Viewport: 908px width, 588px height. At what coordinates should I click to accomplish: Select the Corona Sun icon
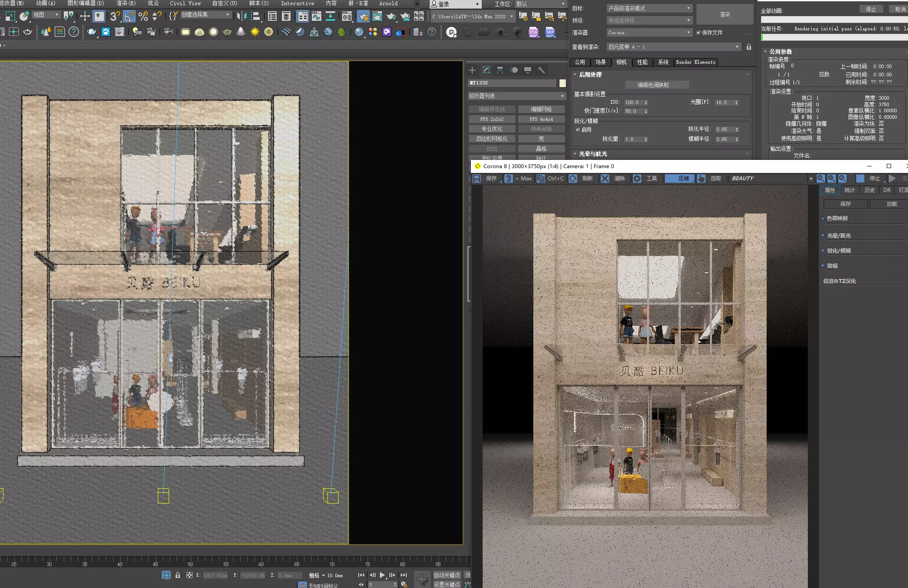tap(255, 32)
